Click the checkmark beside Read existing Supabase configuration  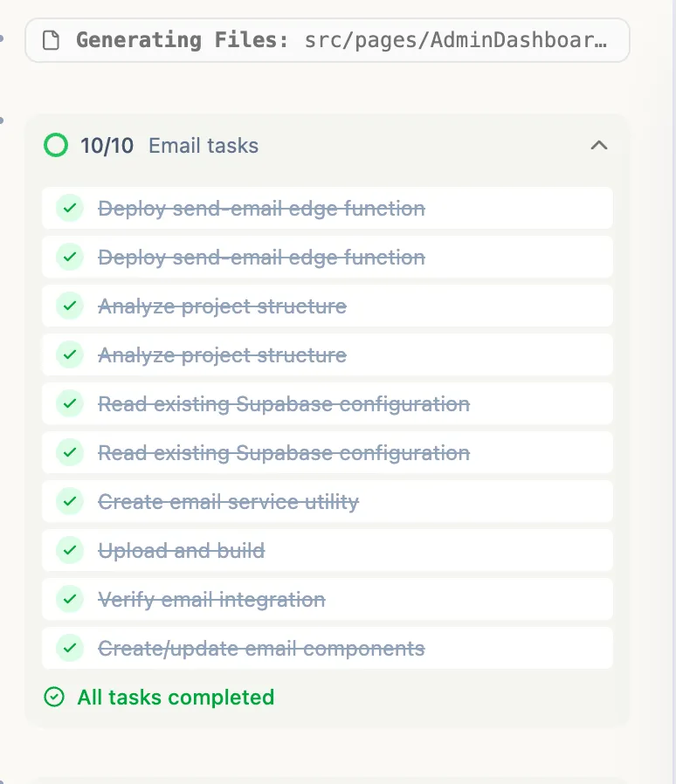70,403
